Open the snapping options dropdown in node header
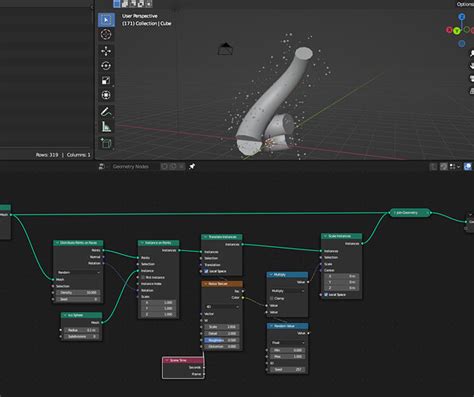The width and height of the screenshot is (474, 397). (x=455, y=166)
